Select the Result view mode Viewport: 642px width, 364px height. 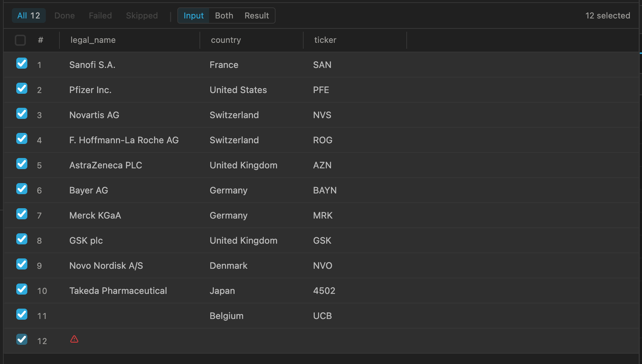tap(257, 16)
